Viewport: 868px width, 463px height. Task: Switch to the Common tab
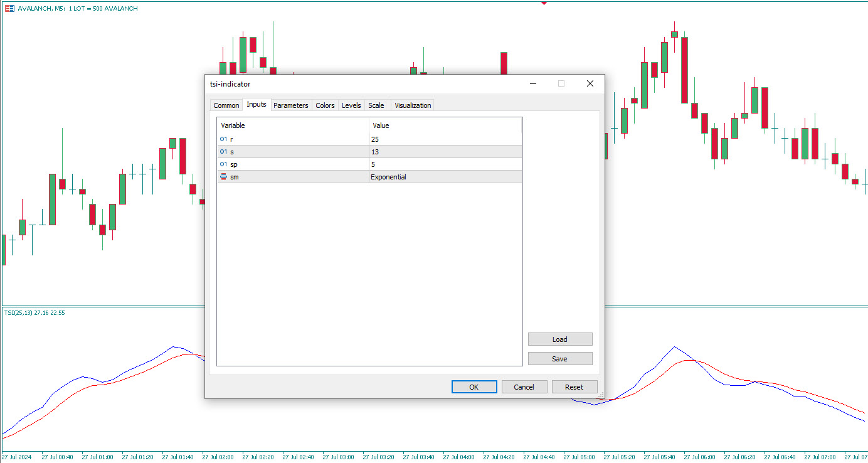click(226, 105)
